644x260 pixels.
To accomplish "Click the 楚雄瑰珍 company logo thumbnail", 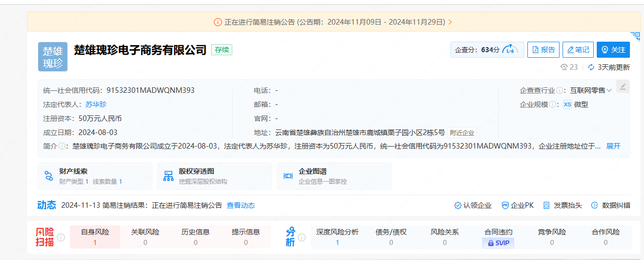I will point(53,57).
